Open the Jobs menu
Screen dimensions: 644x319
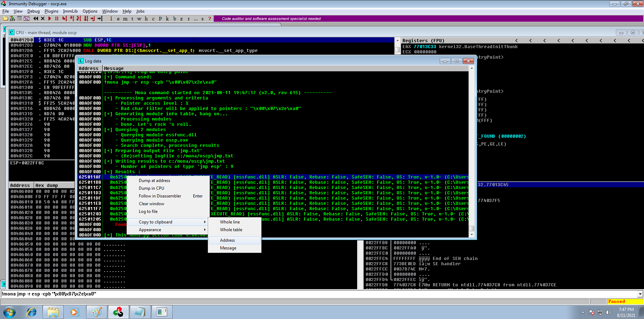(140, 11)
